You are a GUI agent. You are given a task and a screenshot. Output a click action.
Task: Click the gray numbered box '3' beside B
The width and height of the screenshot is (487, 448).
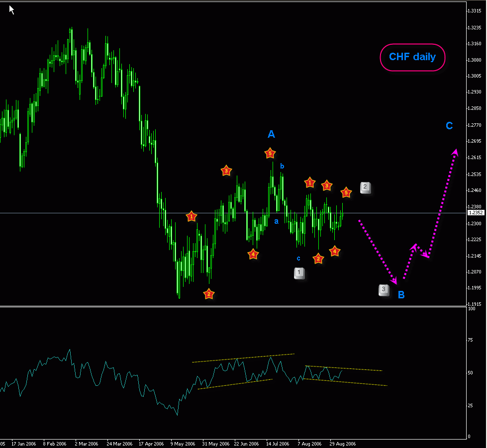click(384, 290)
